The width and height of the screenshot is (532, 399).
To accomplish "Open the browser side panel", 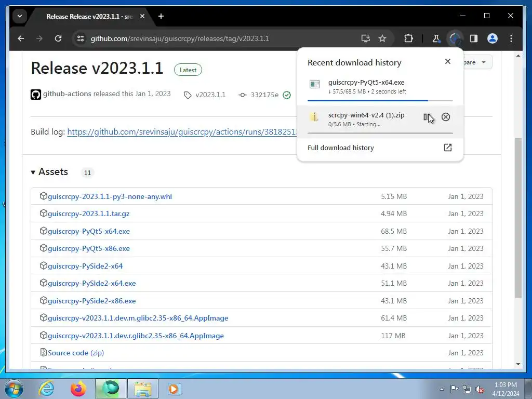I will 474,38.
